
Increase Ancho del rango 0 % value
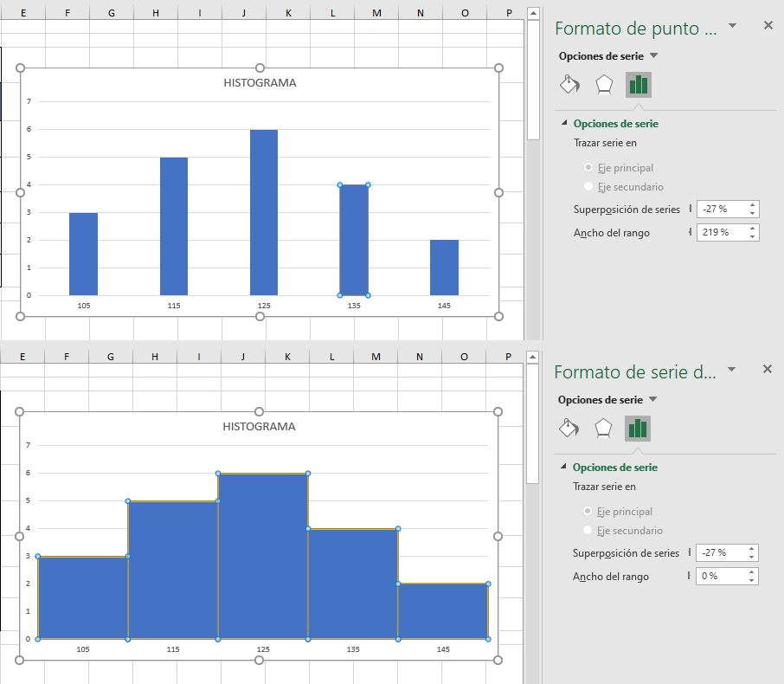(x=751, y=572)
